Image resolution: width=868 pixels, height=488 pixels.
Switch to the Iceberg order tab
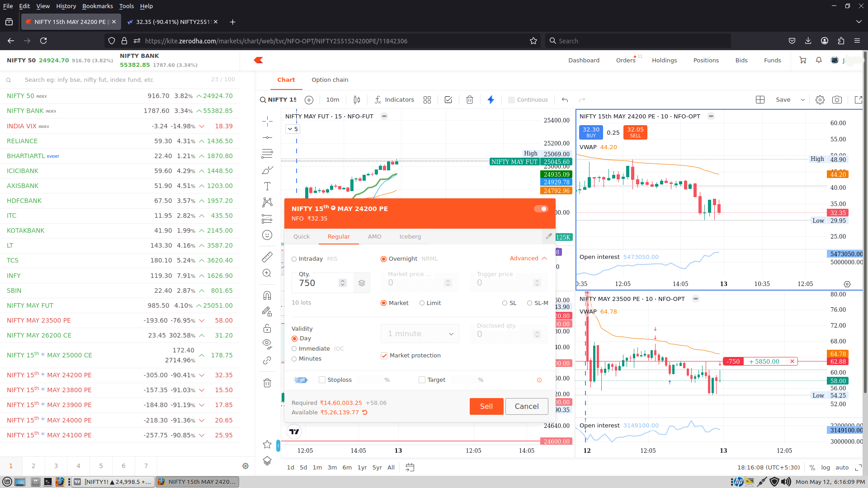pyautogui.click(x=410, y=237)
